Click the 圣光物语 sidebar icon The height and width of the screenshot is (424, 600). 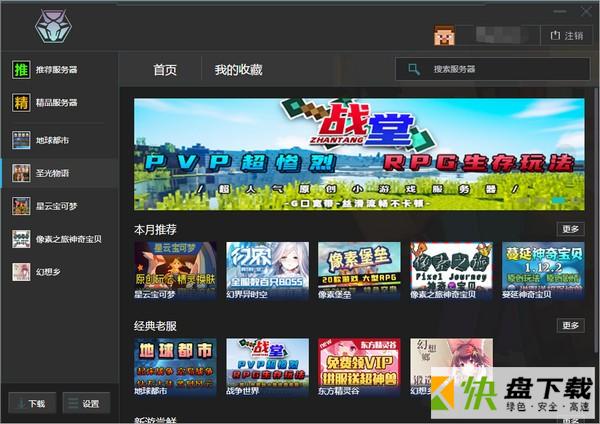[21, 173]
